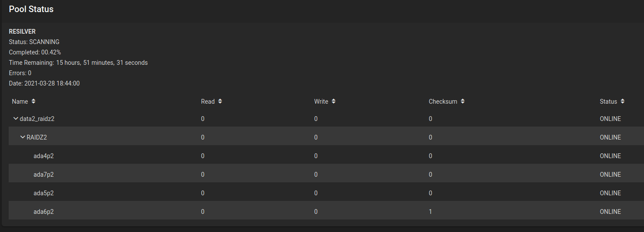644x232 pixels.
Task: Select the ada4p2 disk row
Action: pos(44,156)
